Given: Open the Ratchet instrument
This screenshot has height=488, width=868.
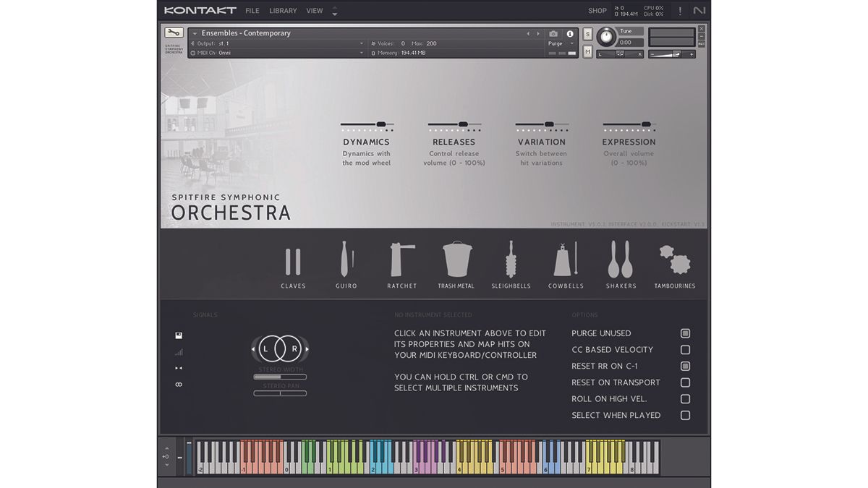Looking at the screenshot, I should [401, 259].
